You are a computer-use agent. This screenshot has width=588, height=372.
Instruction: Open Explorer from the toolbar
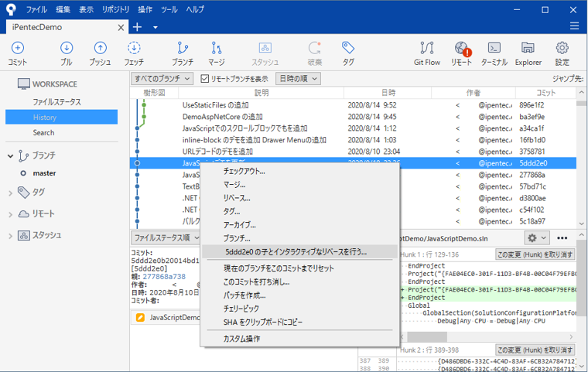528,53
